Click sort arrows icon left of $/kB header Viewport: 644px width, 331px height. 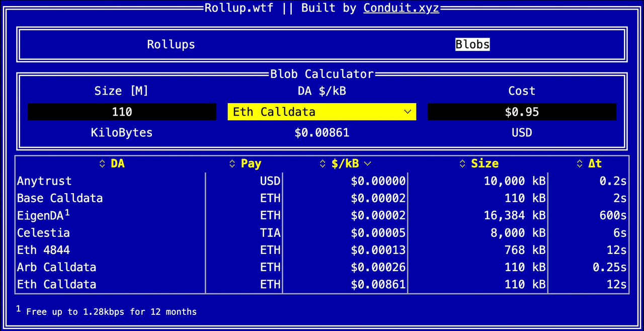click(x=323, y=163)
